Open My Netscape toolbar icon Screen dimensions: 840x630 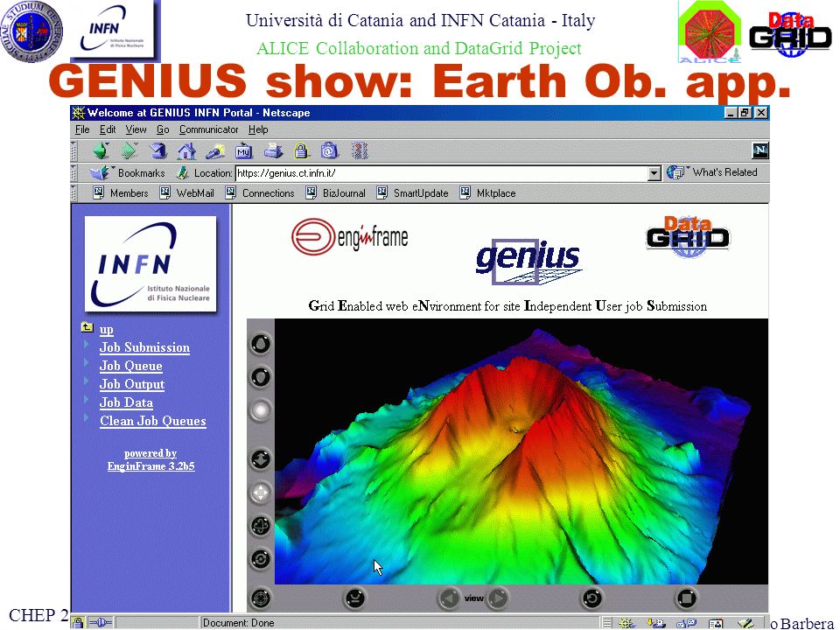coord(244,151)
